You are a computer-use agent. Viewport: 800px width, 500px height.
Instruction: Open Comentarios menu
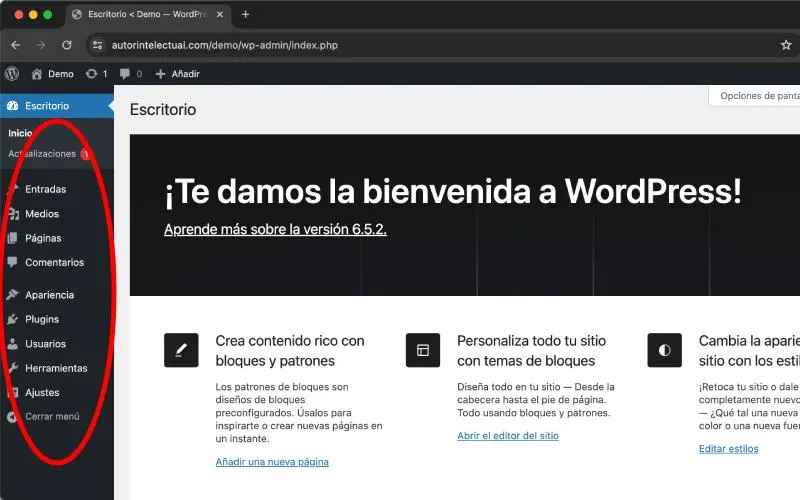tap(57, 262)
